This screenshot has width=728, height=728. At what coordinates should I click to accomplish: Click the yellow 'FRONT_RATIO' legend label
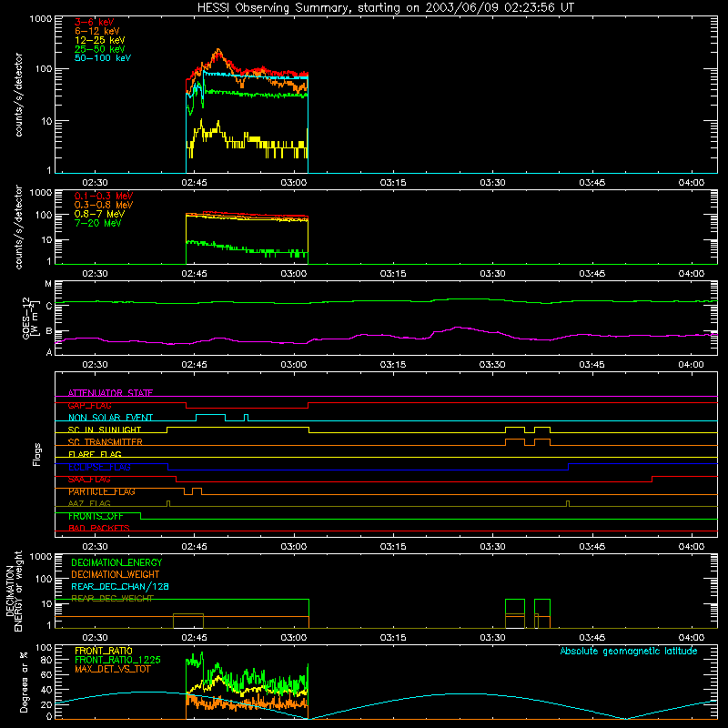click(x=104, y=651)
